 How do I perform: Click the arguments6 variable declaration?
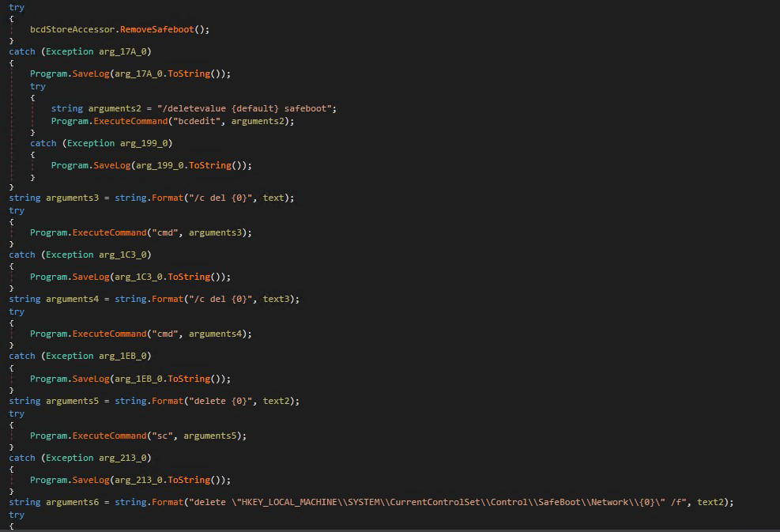point(72,502)
